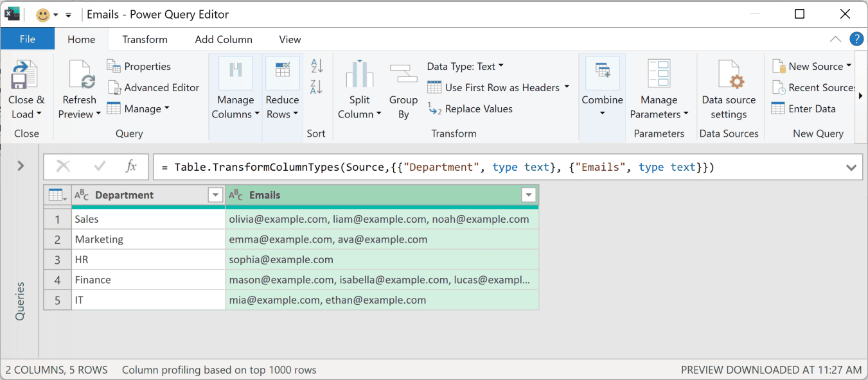Select the Department column header
This screenshot has height=380, width=868.
coord(148,195)
